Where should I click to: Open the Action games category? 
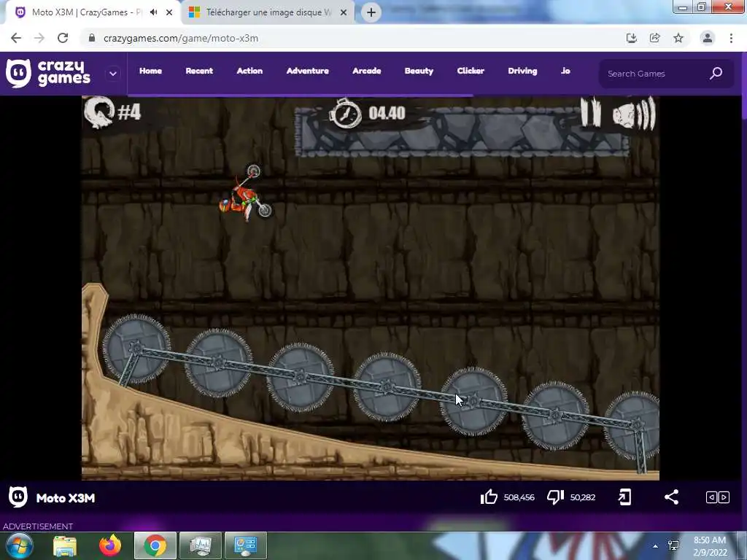pos(249,71)
